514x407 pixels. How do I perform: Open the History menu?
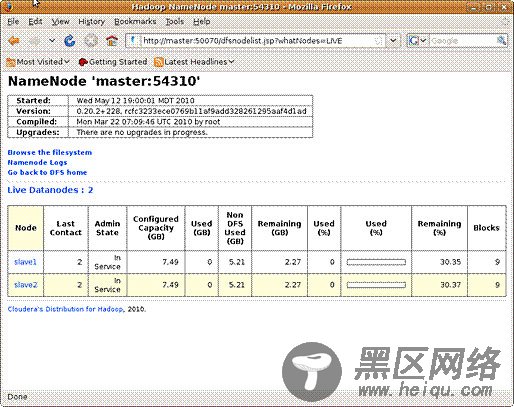click(91, 22)
